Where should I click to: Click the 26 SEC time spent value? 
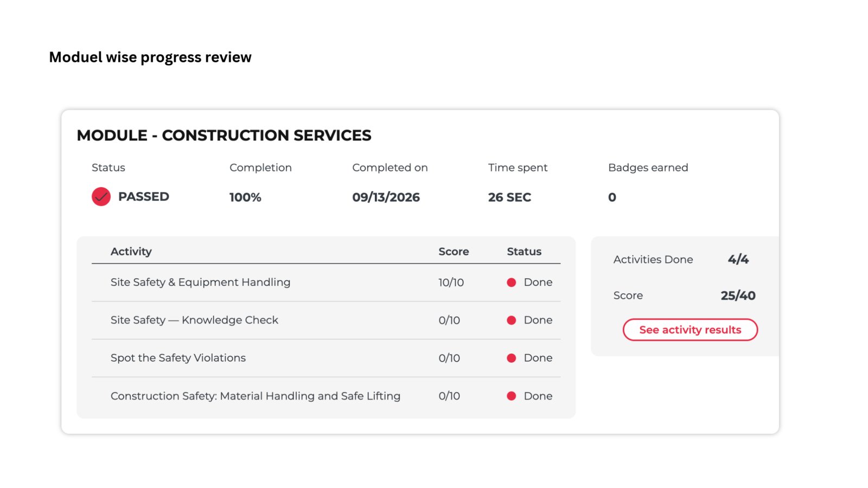[509, 197]
